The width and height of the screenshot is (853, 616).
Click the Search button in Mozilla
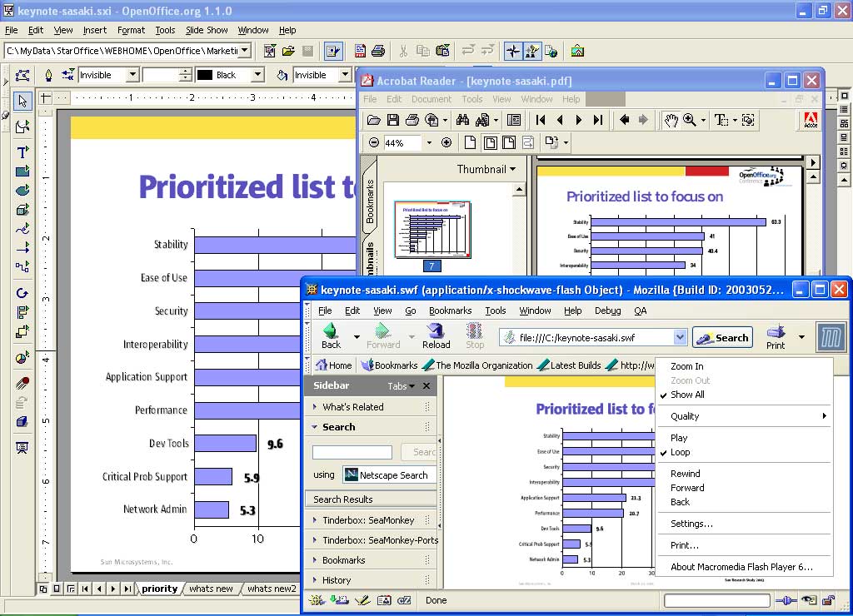[x=722, y=337]
